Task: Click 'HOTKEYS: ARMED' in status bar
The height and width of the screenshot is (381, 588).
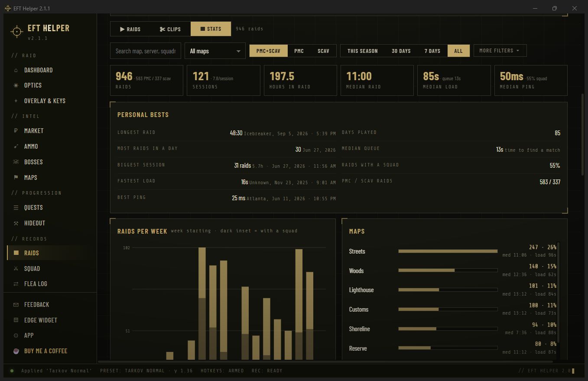Action: coord(222,371)
